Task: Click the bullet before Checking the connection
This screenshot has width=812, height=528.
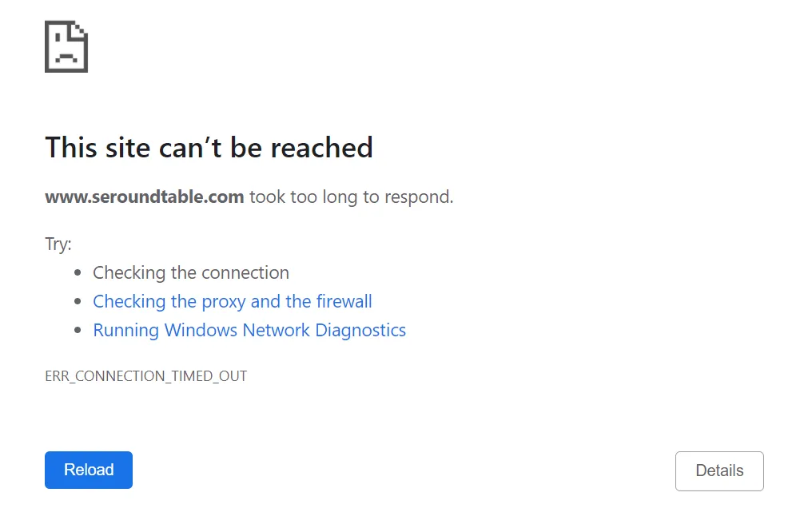Action: (78, 273)
